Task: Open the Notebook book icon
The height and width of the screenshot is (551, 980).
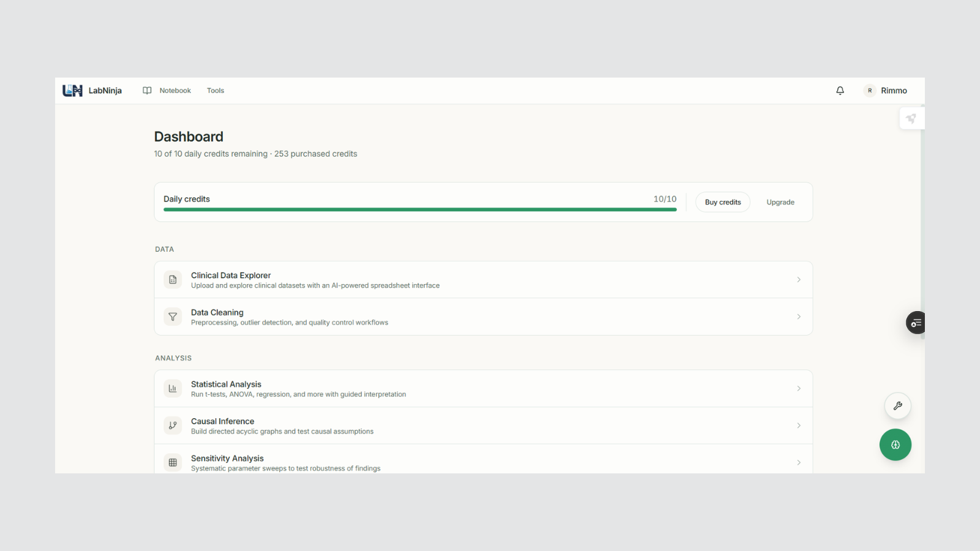Action: coord(147,90)
